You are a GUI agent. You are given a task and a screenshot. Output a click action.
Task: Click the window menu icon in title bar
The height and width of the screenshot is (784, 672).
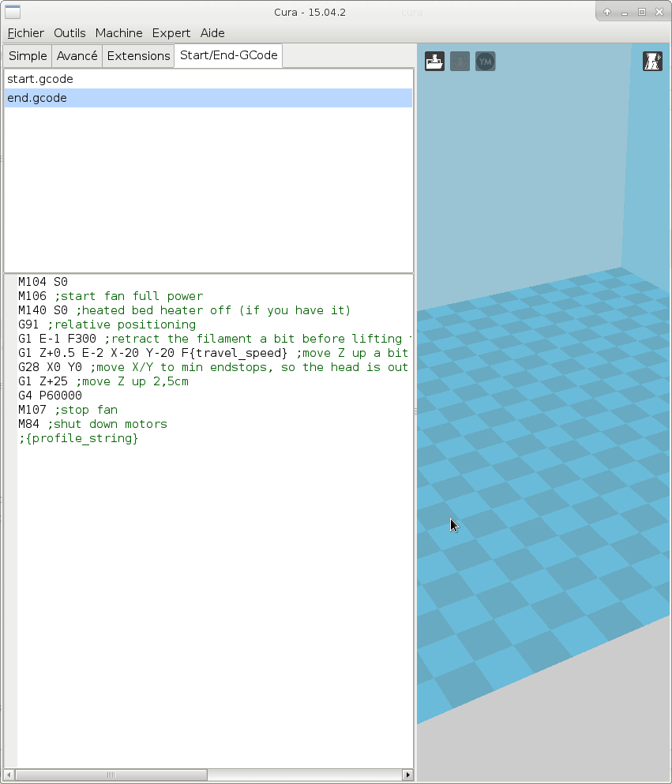point(13,12)
